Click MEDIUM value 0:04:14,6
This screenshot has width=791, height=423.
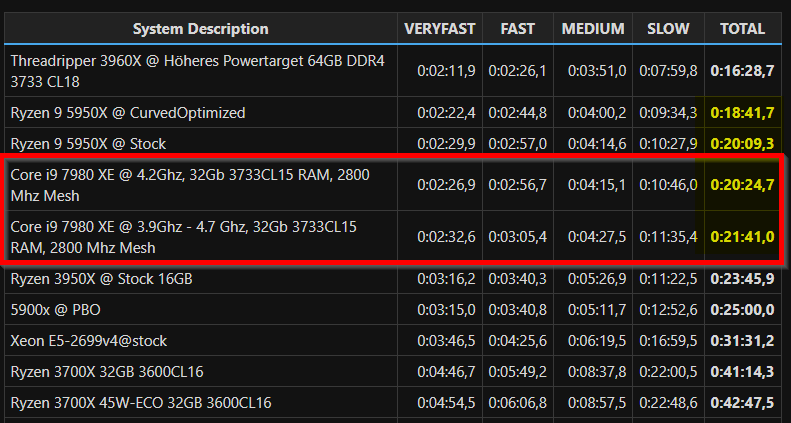coord(597,144)
